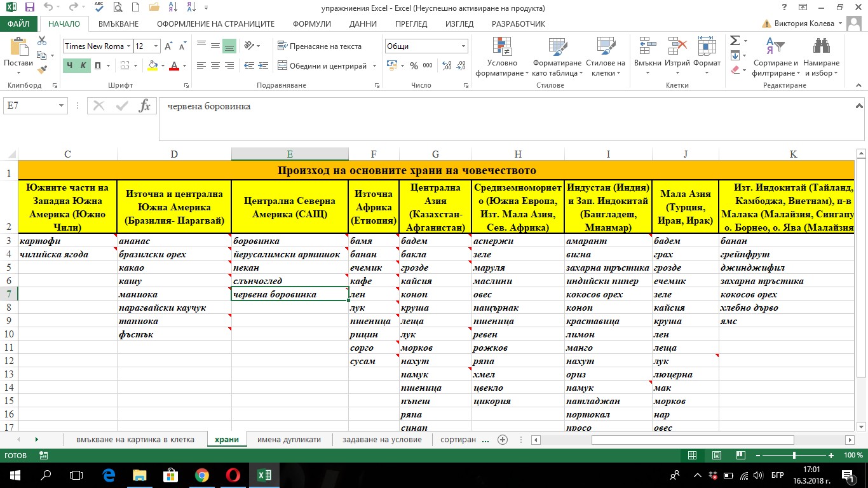The width and height of the screenshot is (868, 488).
Task: Open Excel from the Windows taskbar
Action: [x=264, y=475]
